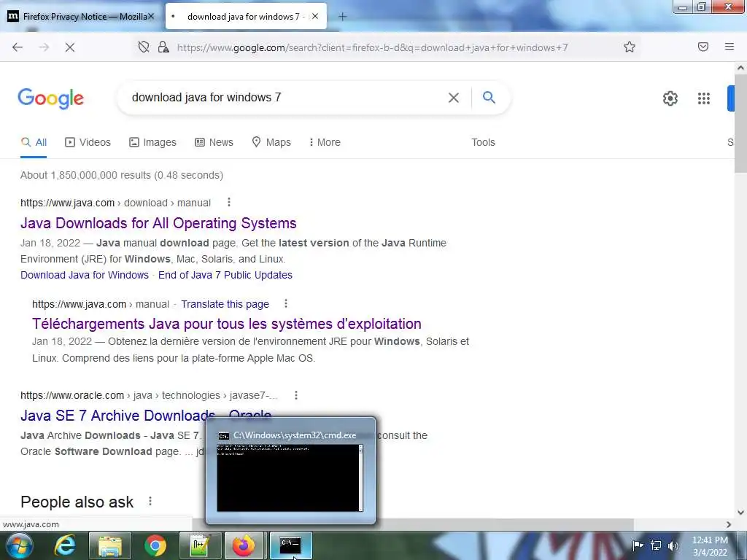Submit search with the magnifier icon

[x=489, y=98]
